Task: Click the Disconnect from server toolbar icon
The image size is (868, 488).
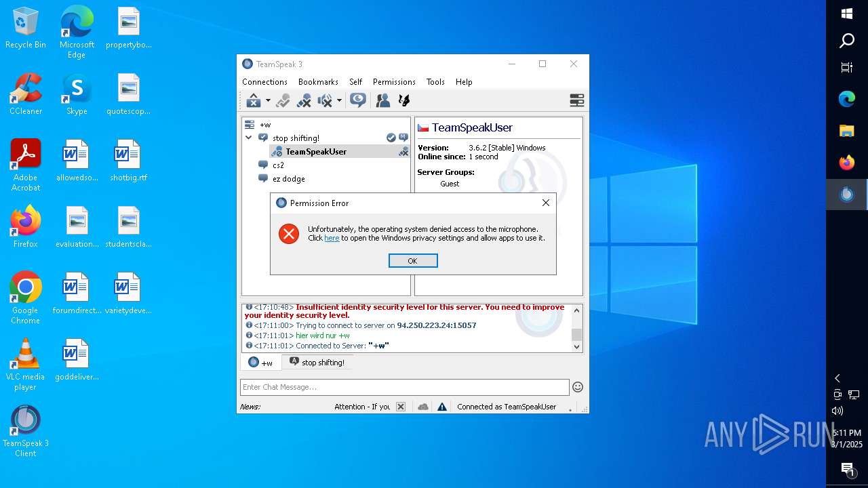Action: (x=254, y=101)
